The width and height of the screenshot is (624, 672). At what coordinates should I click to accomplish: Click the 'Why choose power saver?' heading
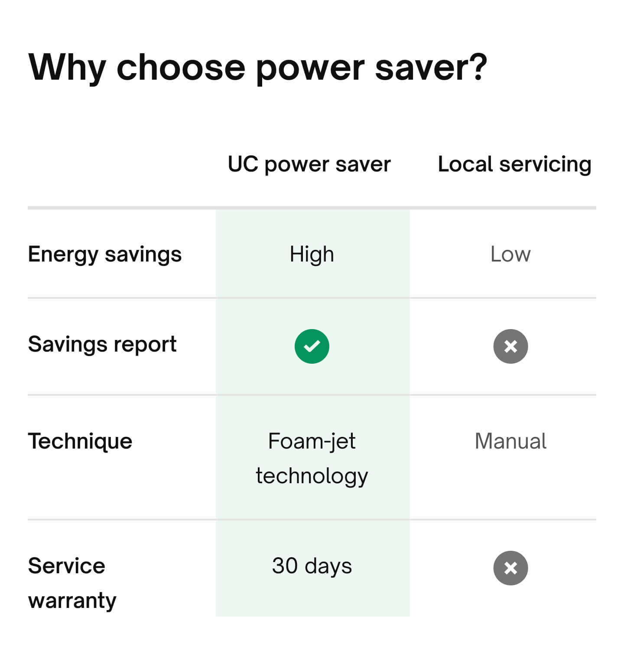click(258, 68)
